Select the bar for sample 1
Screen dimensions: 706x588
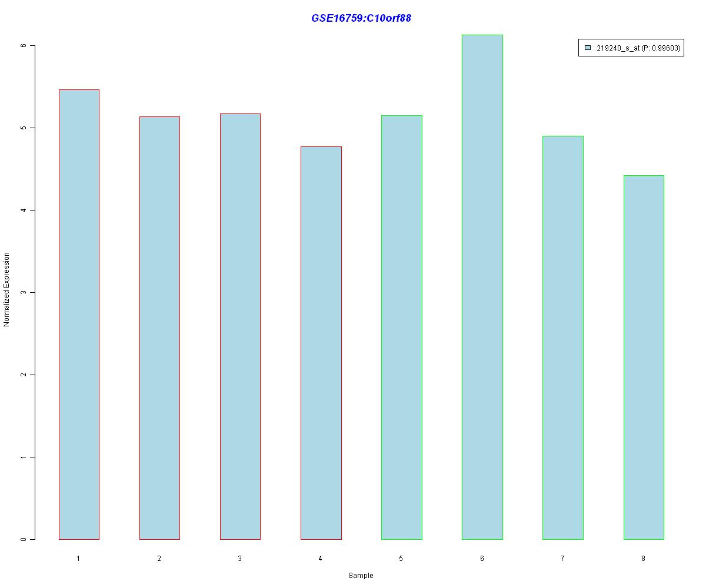tap(79, 315)
